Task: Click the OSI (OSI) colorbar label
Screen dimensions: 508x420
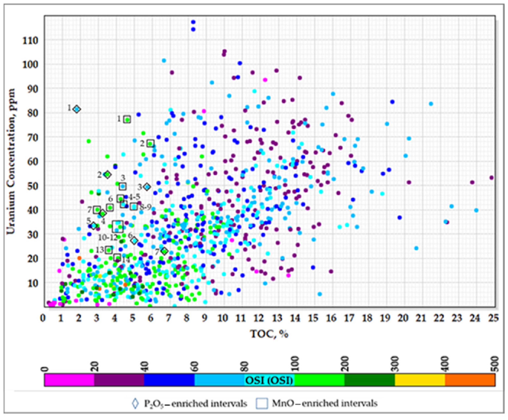Action: pos(269,380)
